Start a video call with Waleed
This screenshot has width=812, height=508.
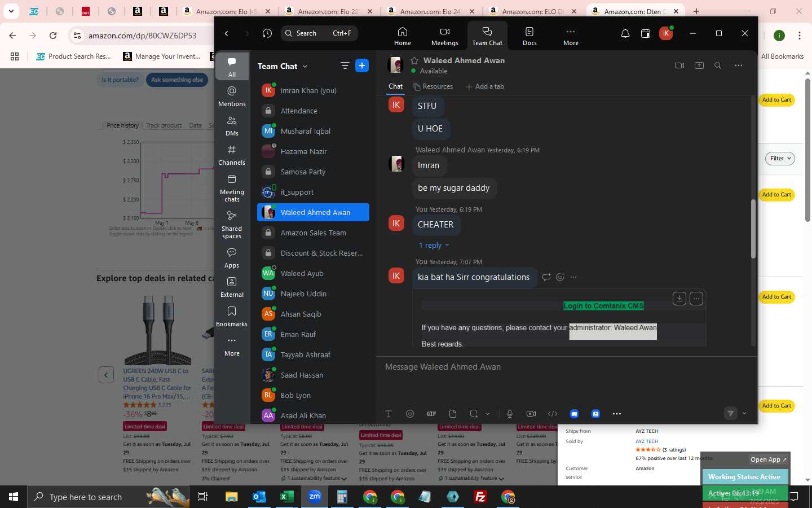click(679, 65)
